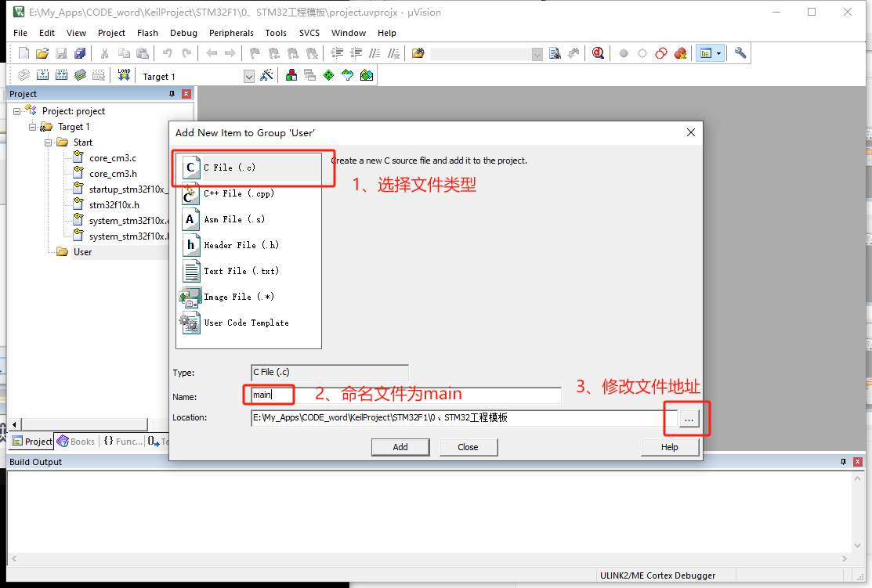The width and height of the screenshot is (872, 588).
Task: Click the Help button in dialog
Action: [670, 447]
